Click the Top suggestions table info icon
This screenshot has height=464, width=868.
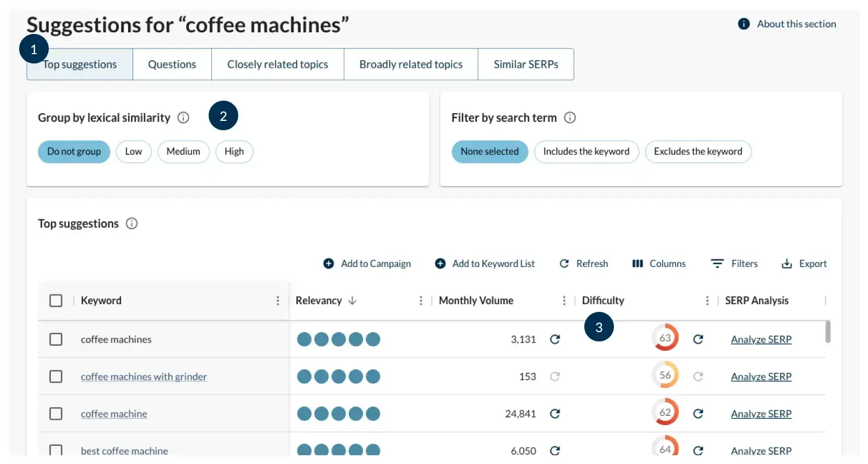click(x=131, y=224)
